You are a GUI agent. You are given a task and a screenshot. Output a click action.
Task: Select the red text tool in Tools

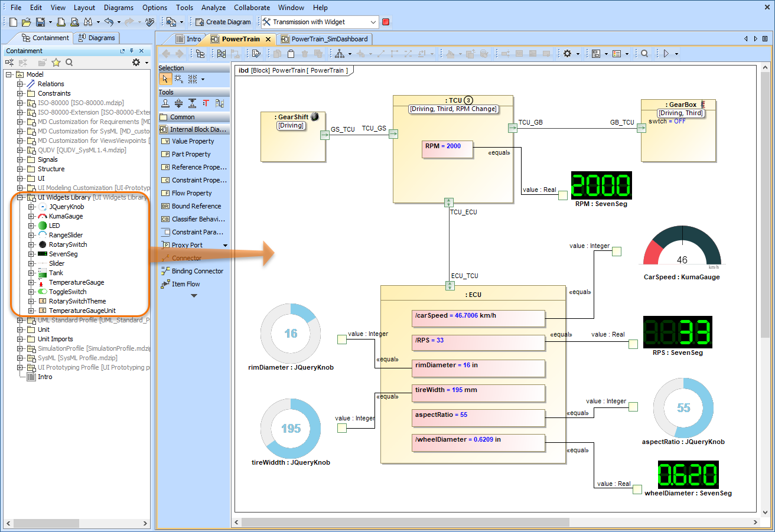pyautogui.click(x=206, y=103)
